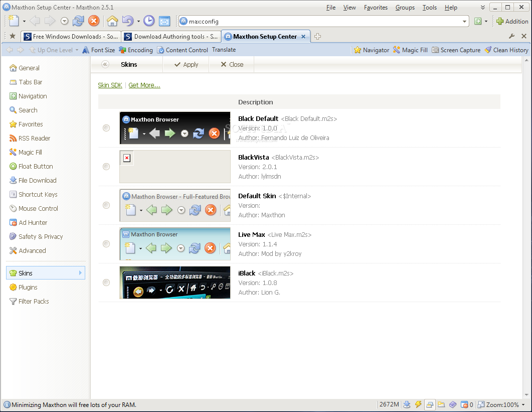This screenshot has width=532, height=412.
Task: Collapse the sidebar with double-chevron button
Action: pyautogui.click(x=105, y=65)
